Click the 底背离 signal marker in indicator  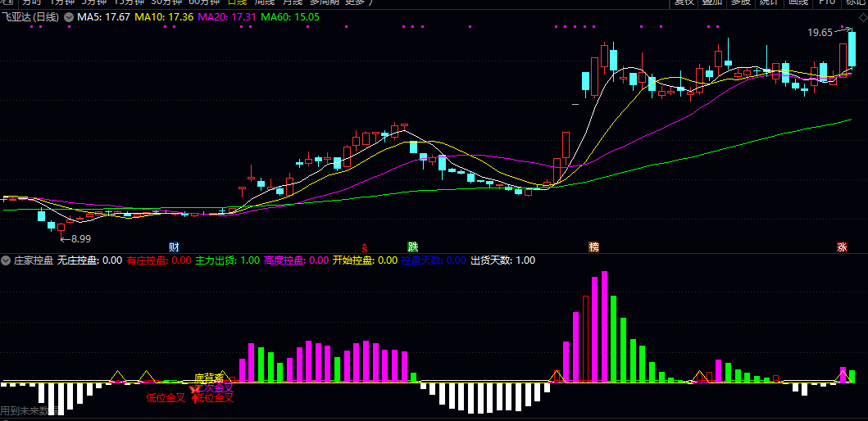[x=209, y=378]
